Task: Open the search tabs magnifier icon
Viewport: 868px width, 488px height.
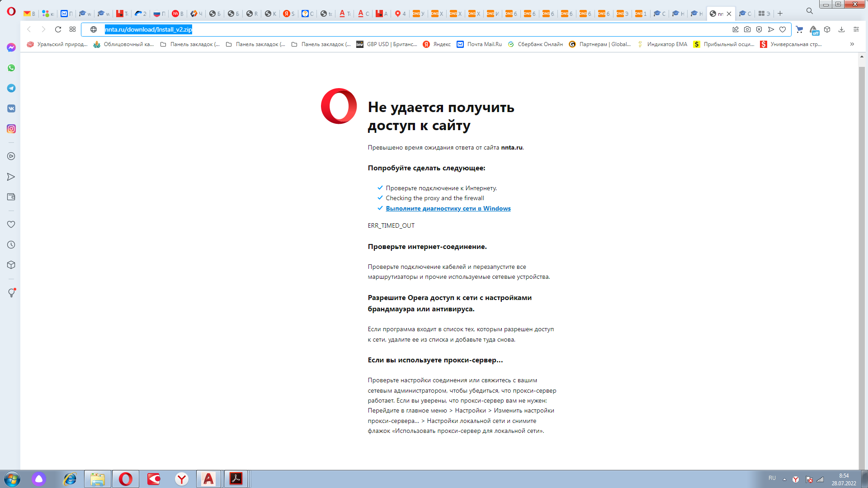Action: (810, 11)
